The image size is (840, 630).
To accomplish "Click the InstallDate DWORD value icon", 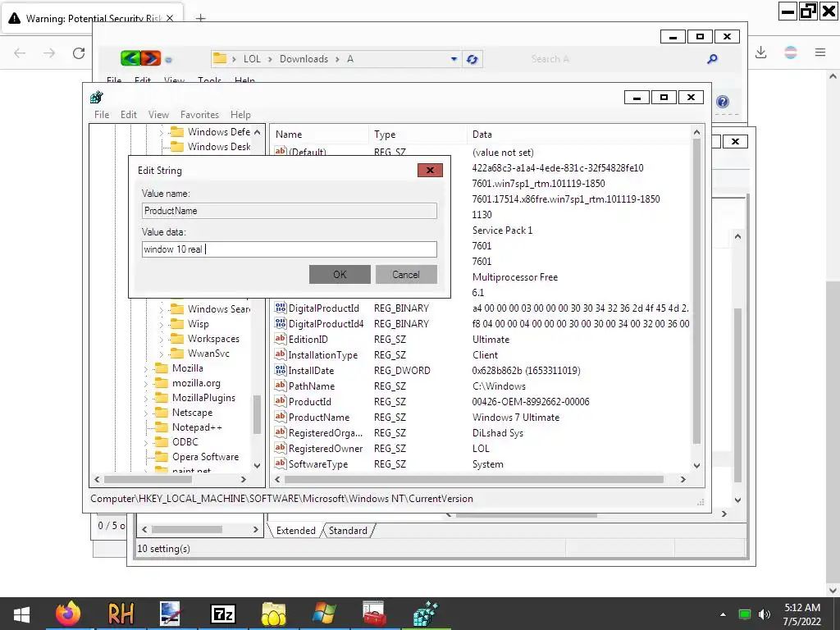I will click(281, 370).
